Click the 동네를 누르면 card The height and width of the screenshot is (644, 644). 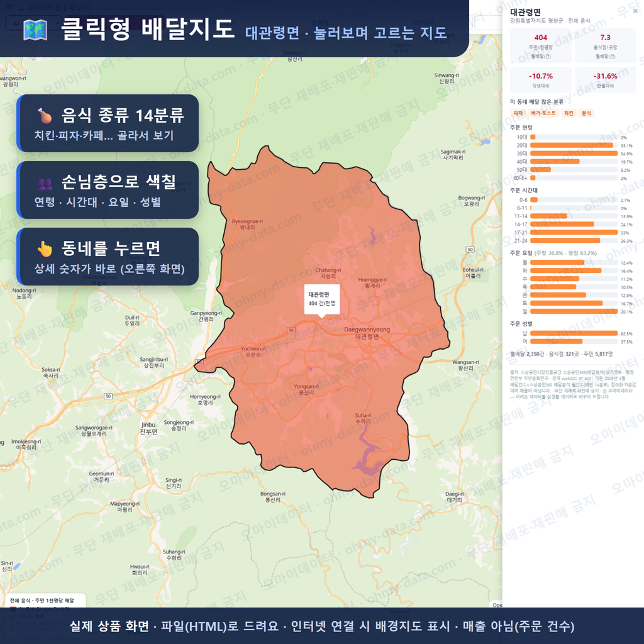point(108,257)
